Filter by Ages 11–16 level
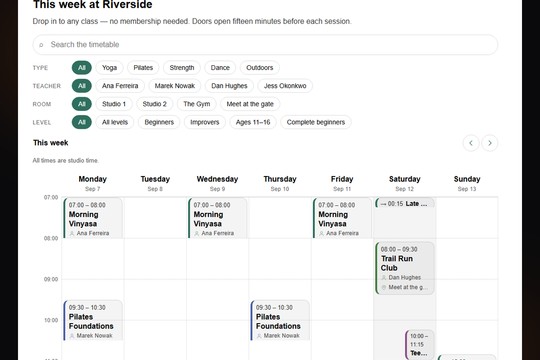 click(x=253, y=122)
